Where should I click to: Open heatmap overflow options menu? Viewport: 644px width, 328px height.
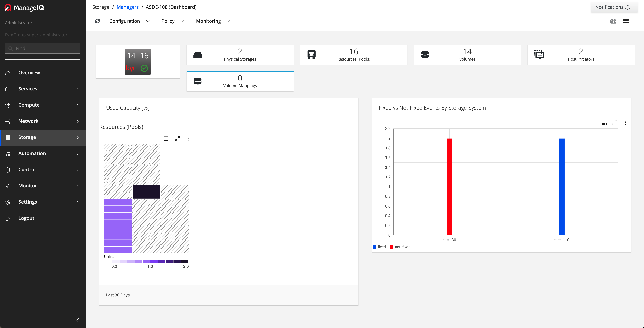point(188,138)
